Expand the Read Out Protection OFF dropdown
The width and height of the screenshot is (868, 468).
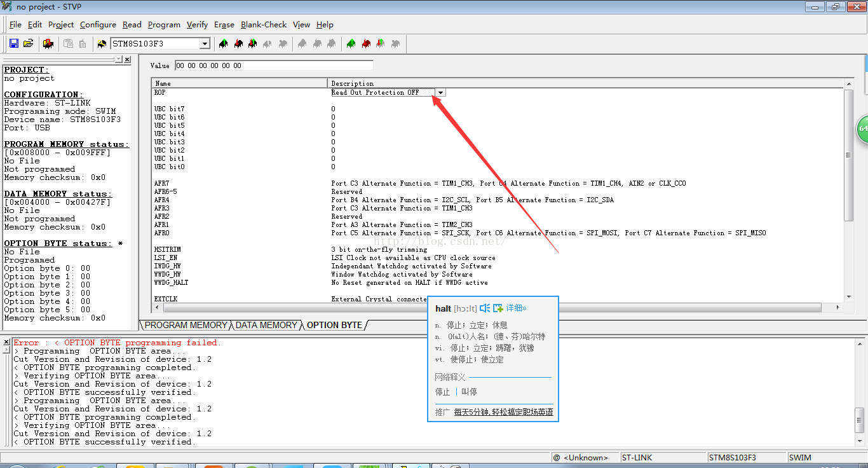pyautogui.click(x=440, y=92)
